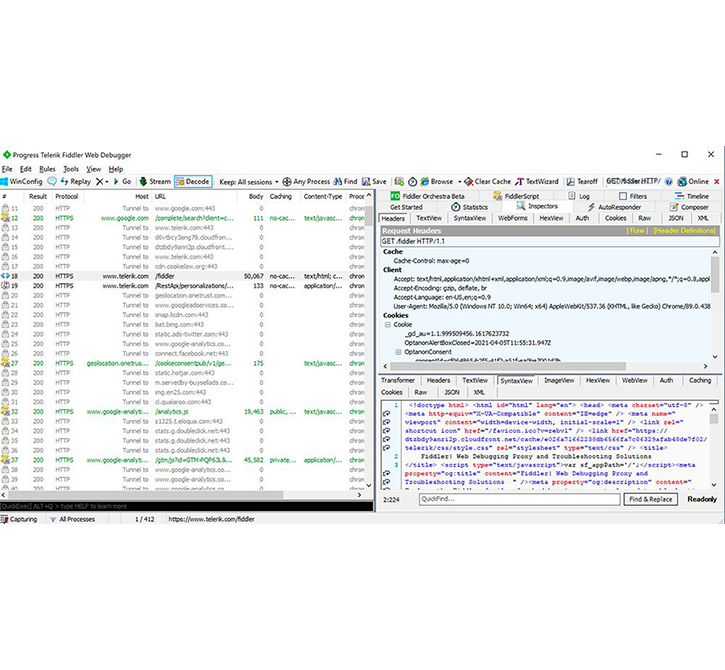Image resolution: width=725 pixels, height=670 pixels.
Task: Click the Online status globe icon
Action: 682,182
